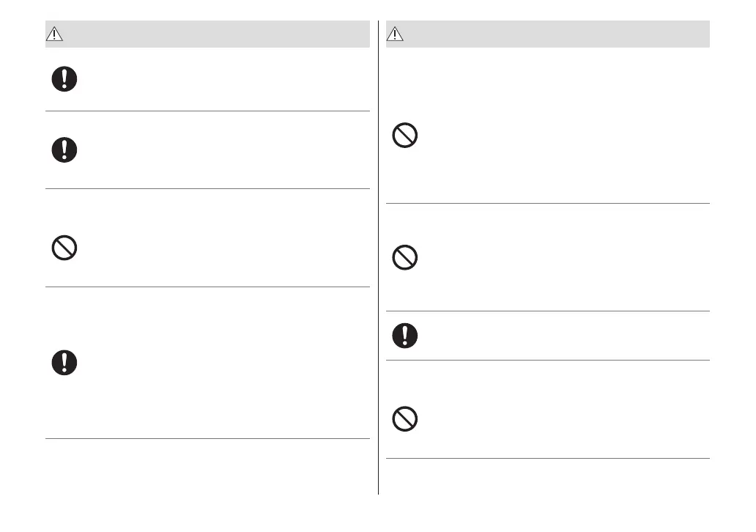The image size is (756, 532).
Task: Click the bottom divider line in left column
Action: (207, 439)
